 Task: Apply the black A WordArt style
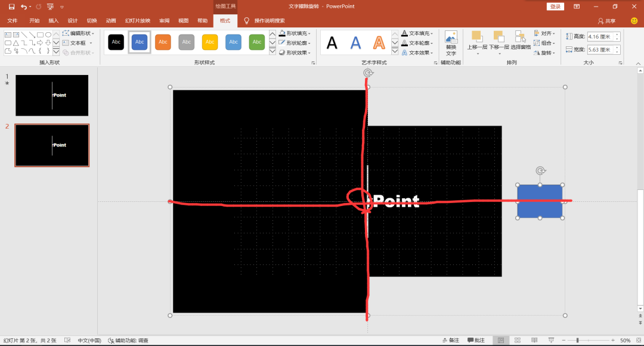[332, 42]
